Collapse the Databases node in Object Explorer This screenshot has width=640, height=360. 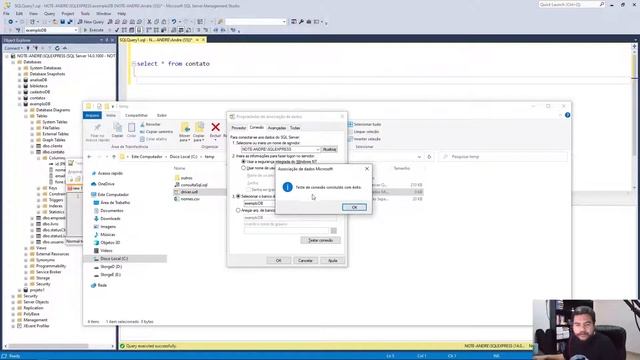(x=13, y=62)
